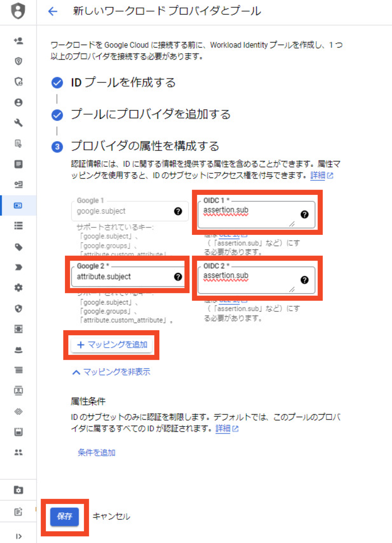Image resolution: width=392 pixels, height=543 pixels.
Task: Open Roles hat icon in sidebar
Action: tap(18, 350)
